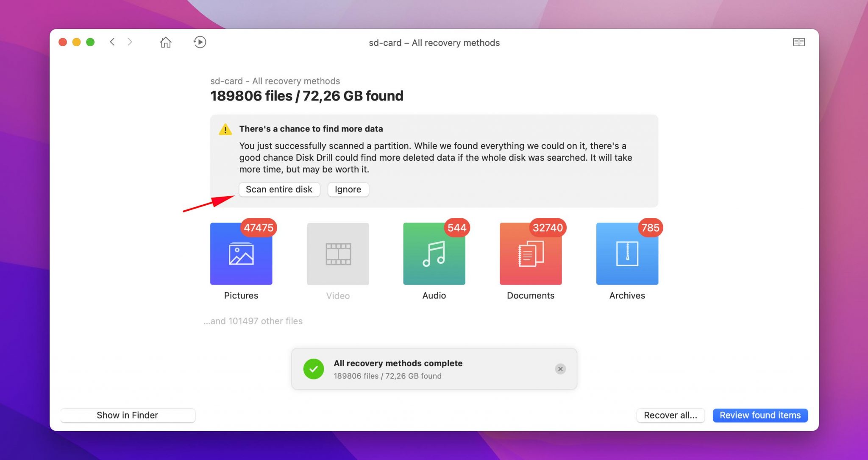Click Review found items

[x=760, y=415]
